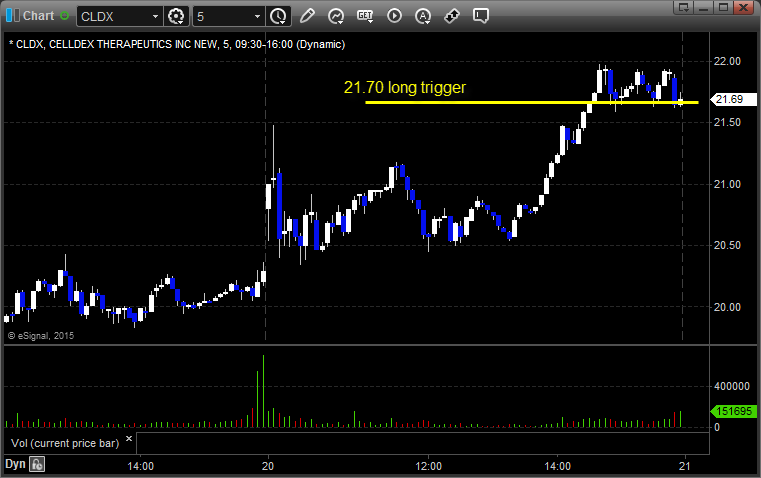Click the 400000 volume axis label
This screenshot has height=478, width=761.
(x=732, y=386)
